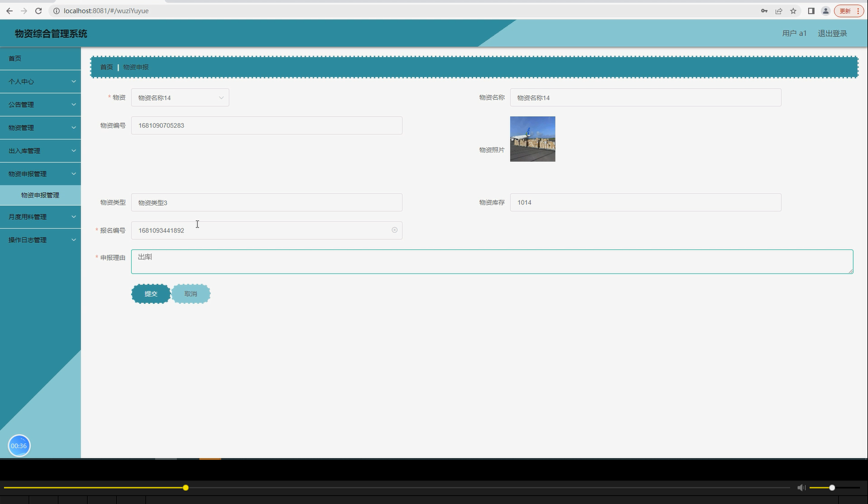The height and width of the screenshot is (504, 868).
Task: Toggle browser side panel icon
Action: 811,11
